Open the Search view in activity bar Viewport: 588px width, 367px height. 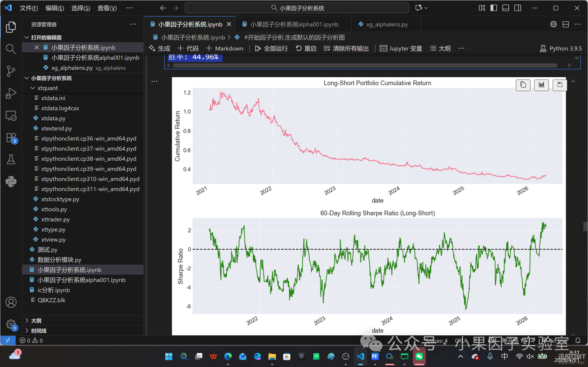(x=11, y=49)
